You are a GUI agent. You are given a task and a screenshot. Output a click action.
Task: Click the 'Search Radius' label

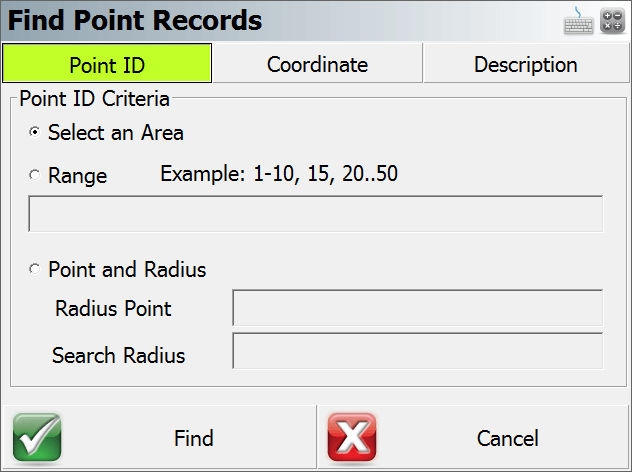coord(118,355)
